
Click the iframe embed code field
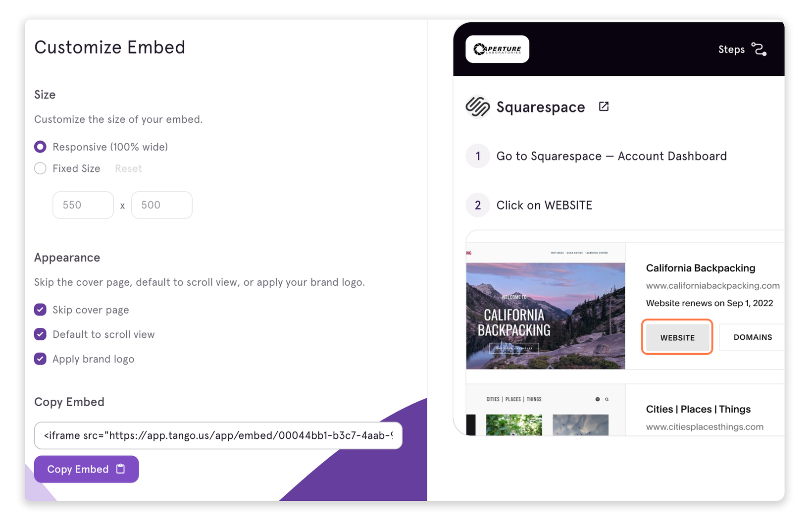tap(218, 435)
